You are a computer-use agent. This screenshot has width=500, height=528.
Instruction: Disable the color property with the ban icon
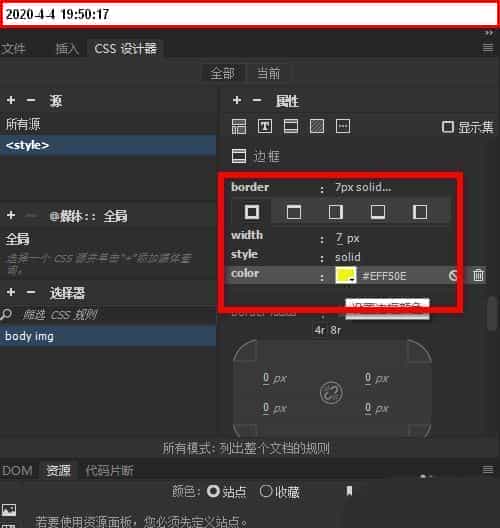click(453, 275)
